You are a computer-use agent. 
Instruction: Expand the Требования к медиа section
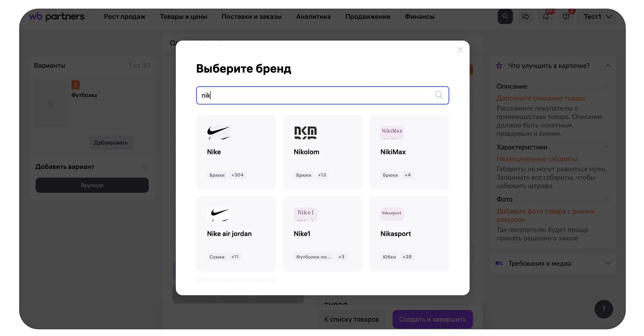[608, 264]
